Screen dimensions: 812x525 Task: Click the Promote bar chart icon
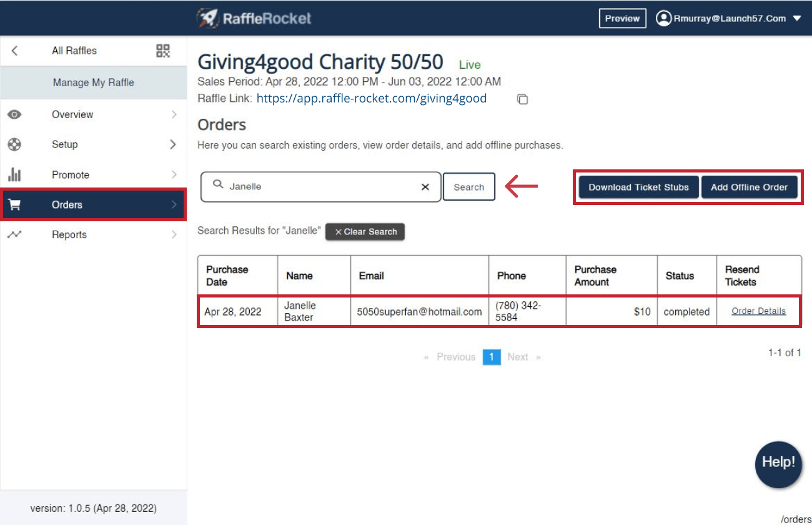tap(14, 174)
